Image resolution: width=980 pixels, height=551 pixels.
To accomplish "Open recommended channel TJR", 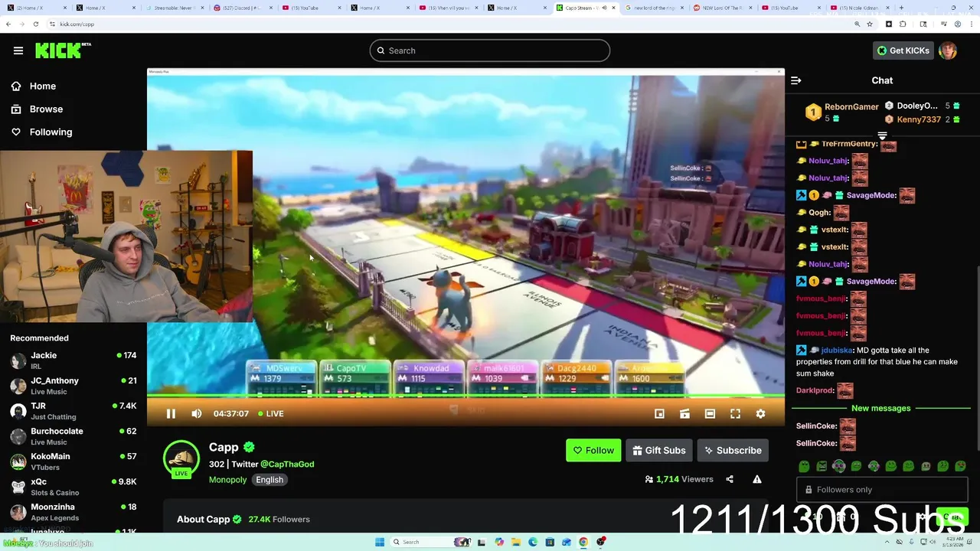I will click(x=73, y=411).
